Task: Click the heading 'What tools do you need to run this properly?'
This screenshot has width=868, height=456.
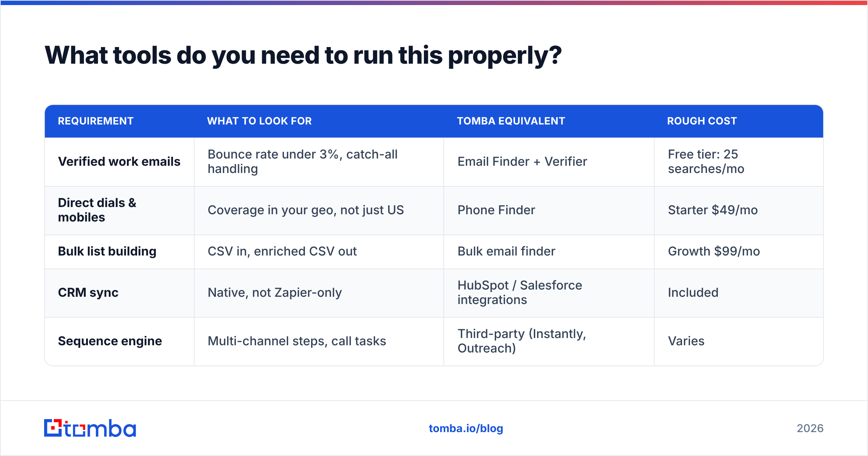Action: 303,55
